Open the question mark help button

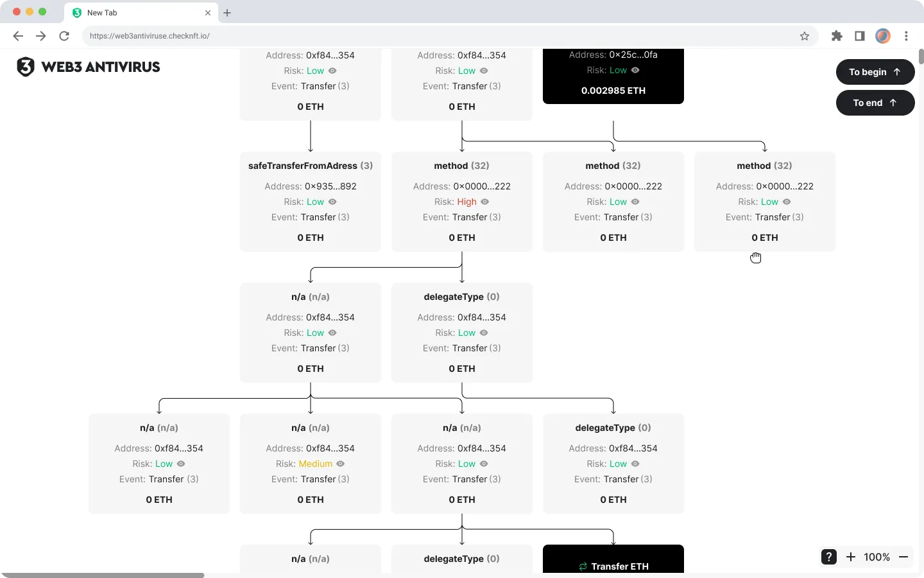[x=829, y=557]
